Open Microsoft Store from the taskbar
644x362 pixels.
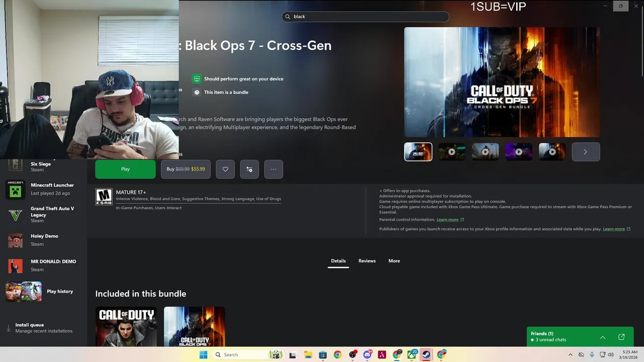(323, 355)
